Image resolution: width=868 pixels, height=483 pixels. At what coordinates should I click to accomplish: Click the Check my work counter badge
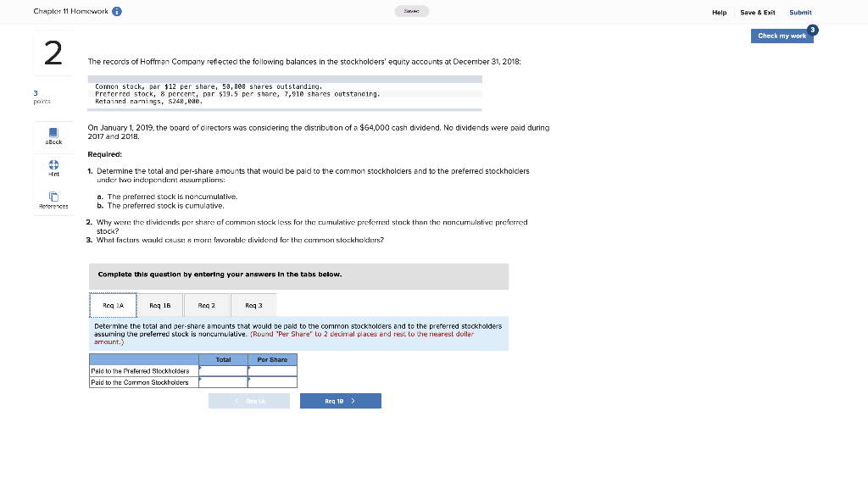pos(812,30)
